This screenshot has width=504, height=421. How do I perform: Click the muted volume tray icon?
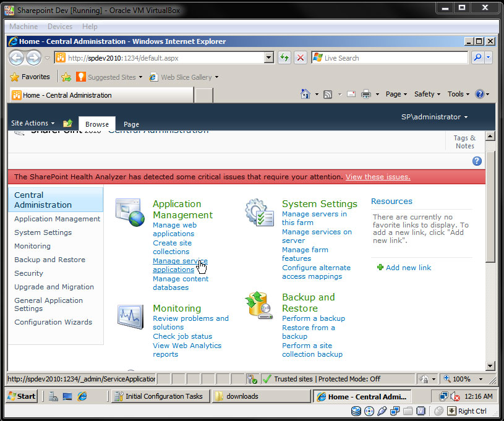pos(455,396)
